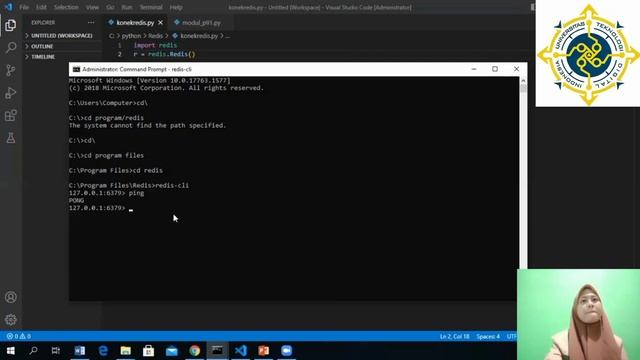Viewport: 640px width, 360px height.
Task: Open the Source Control view
Action: click(x=11, y=70)
